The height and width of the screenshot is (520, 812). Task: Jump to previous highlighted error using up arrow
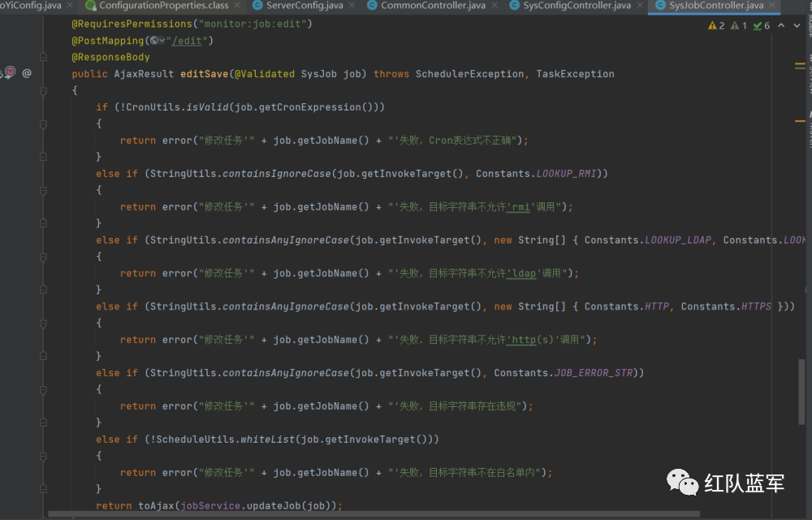(781, 25)
